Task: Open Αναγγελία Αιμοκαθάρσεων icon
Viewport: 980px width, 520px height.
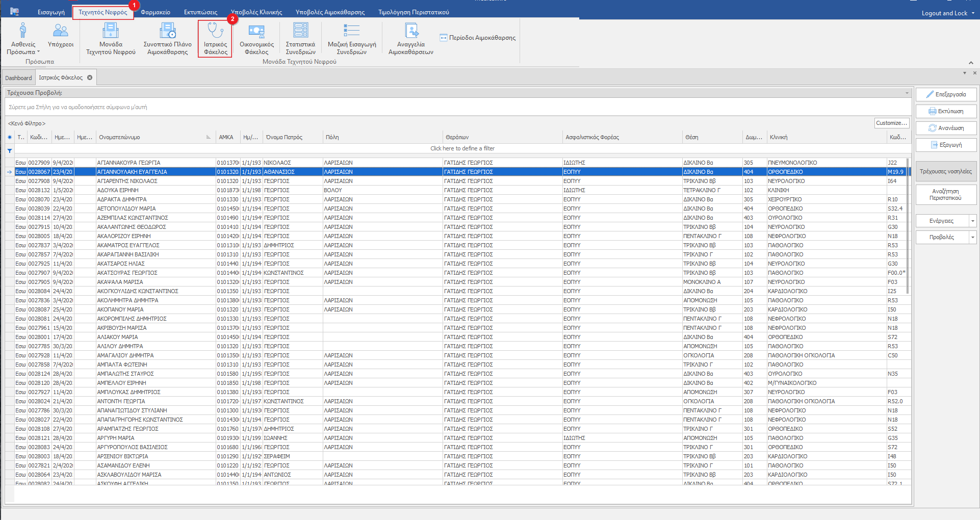Action: point(411,38)
